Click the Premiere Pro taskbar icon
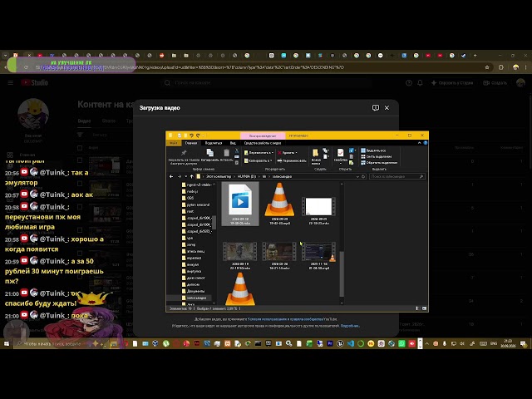Screen dimensions: 532x399 (330, 343)
